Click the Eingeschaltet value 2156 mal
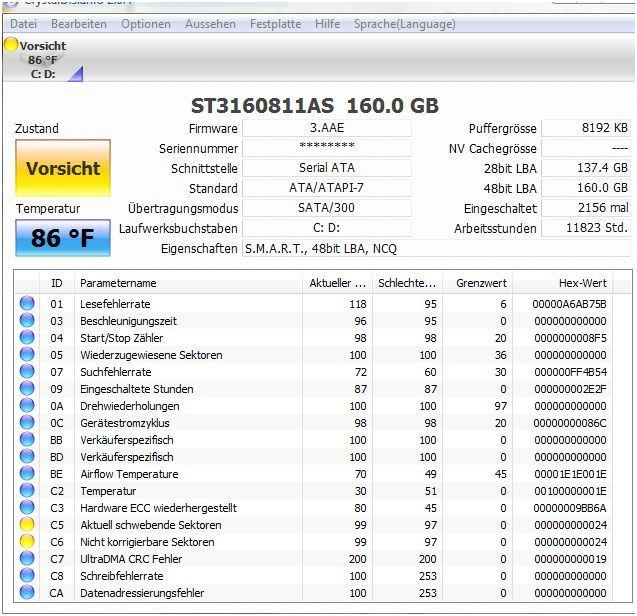 coord(586,208)
